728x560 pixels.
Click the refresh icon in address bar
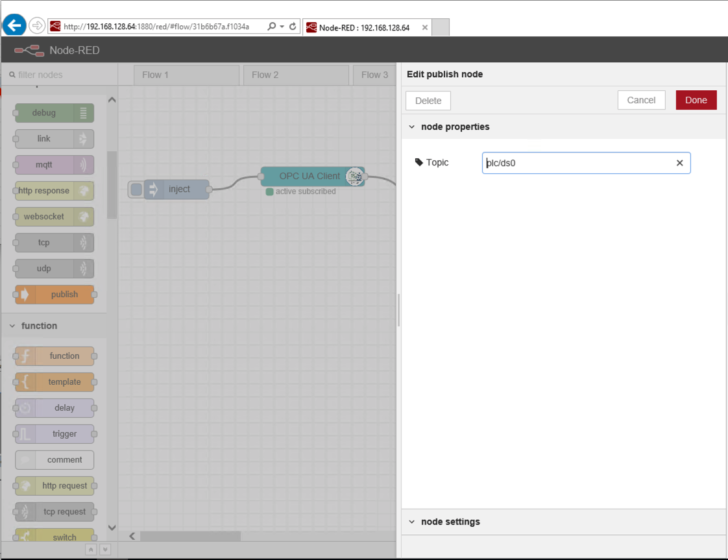293,27
